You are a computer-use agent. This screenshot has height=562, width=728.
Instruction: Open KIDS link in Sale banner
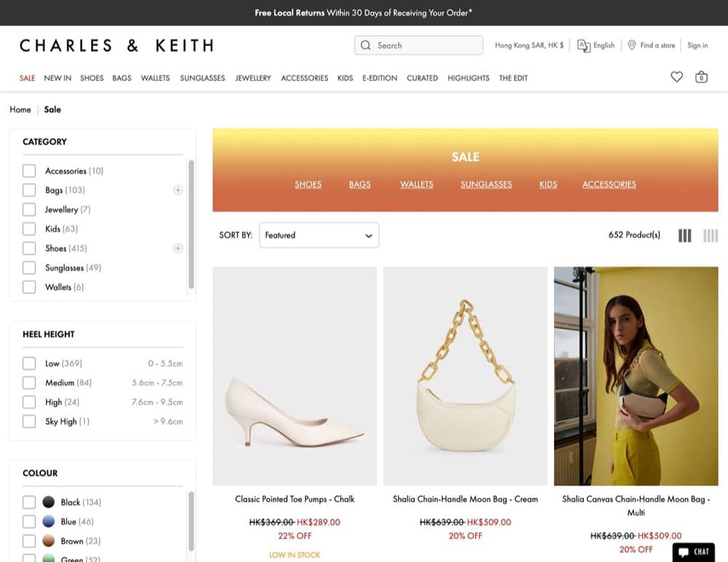coord(548,184)
